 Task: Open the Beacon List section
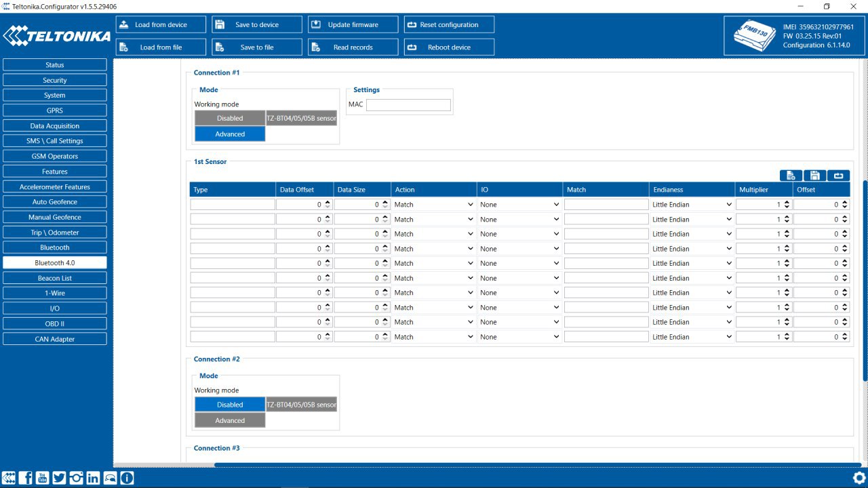(x=55, y=278)
